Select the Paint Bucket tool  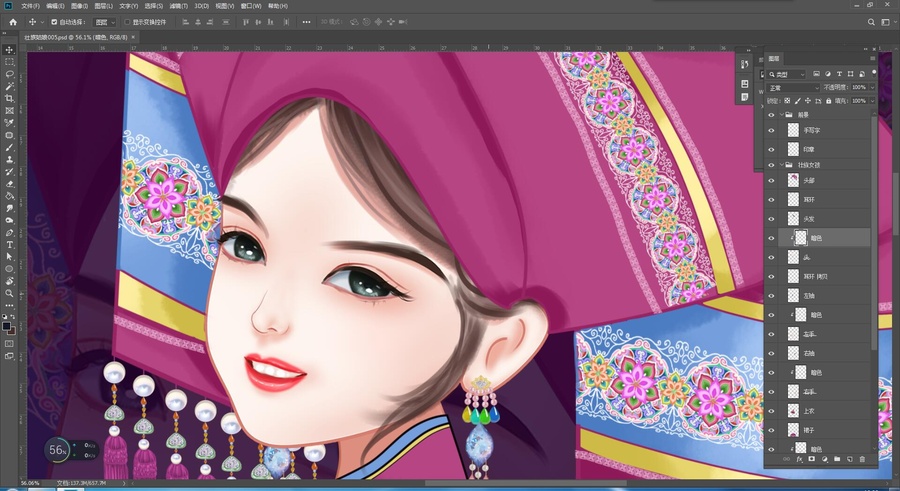tap(9, 196)
